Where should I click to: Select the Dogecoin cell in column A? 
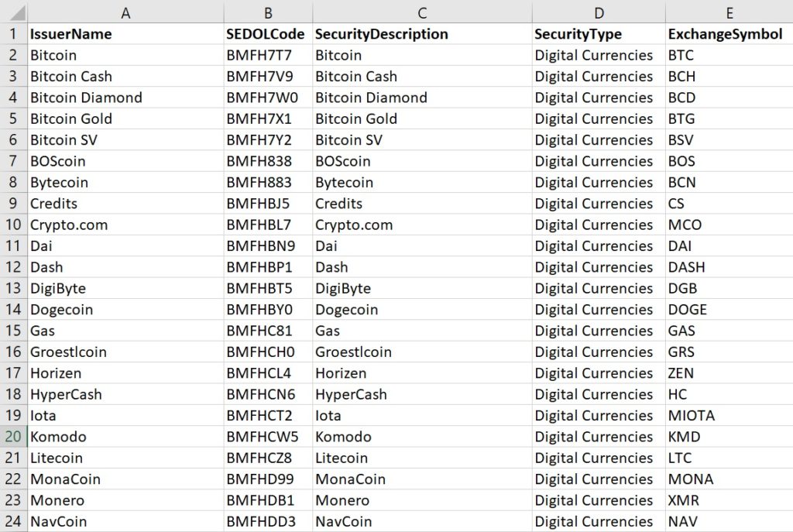(x=125, y=310)
